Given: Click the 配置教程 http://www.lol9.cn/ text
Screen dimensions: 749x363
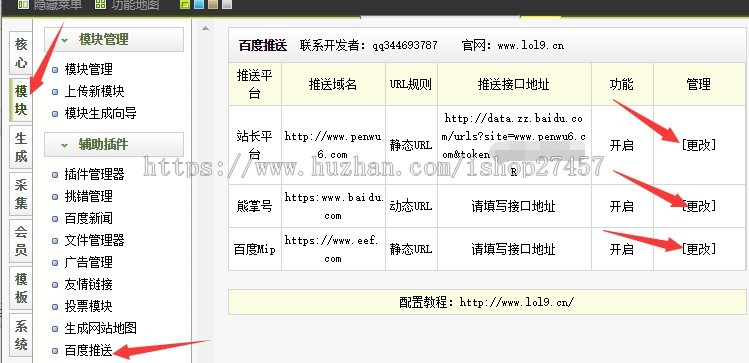Looking at the screenshot, I should 487,302.
